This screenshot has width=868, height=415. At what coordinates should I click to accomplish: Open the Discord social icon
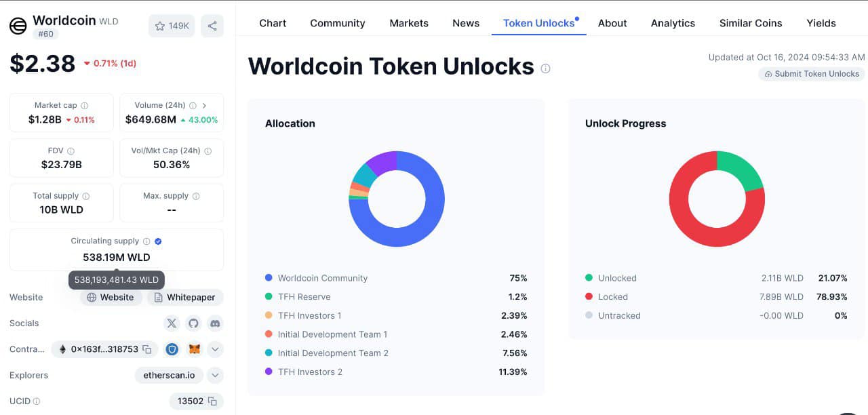[215, 323]
